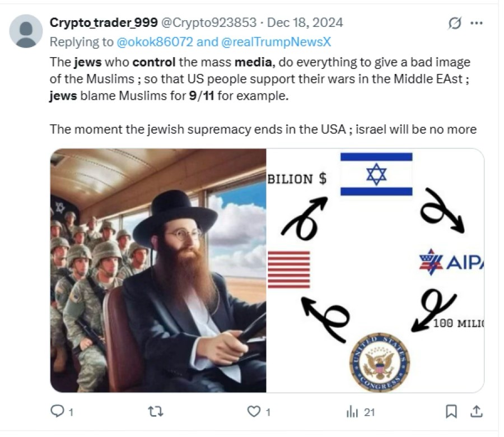Open the Dec 18, 2024 timestamp
The height and width of the screenshot is (437, 504).
305,22
